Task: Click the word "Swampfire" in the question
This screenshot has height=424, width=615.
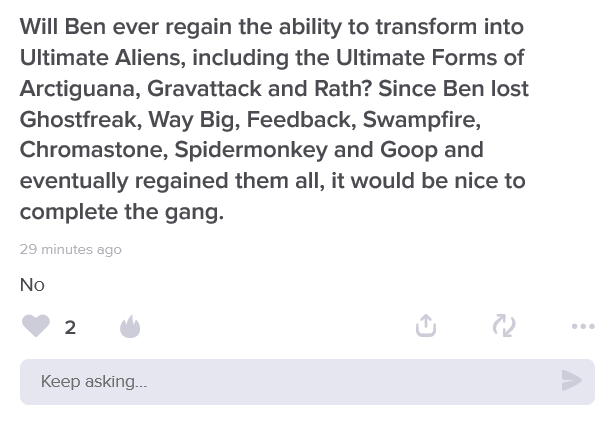Action: (x=421, y=119)
